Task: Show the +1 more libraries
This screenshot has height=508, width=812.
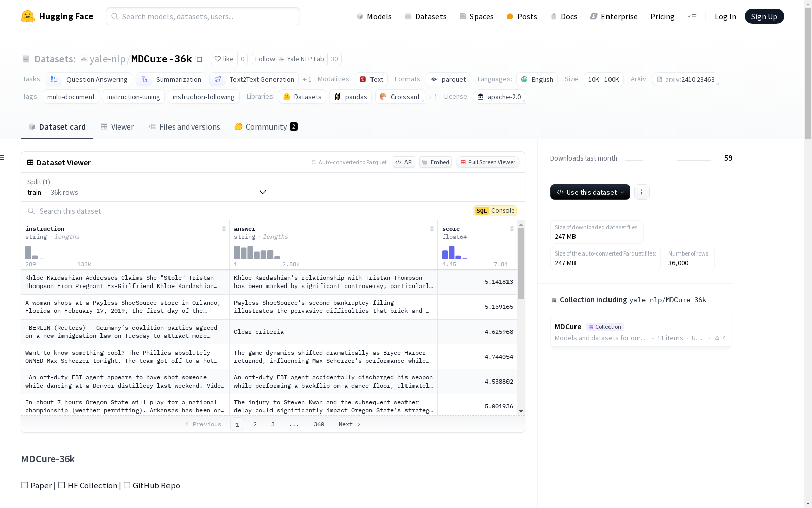Action: pyautogui.click(x=433, y=97)
